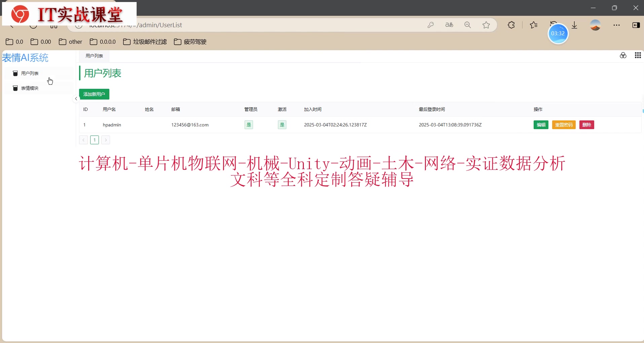Click the icon beside sidebar 用户列表
The width and height of the screenshot is (644, 343).
tap(15, 73)
